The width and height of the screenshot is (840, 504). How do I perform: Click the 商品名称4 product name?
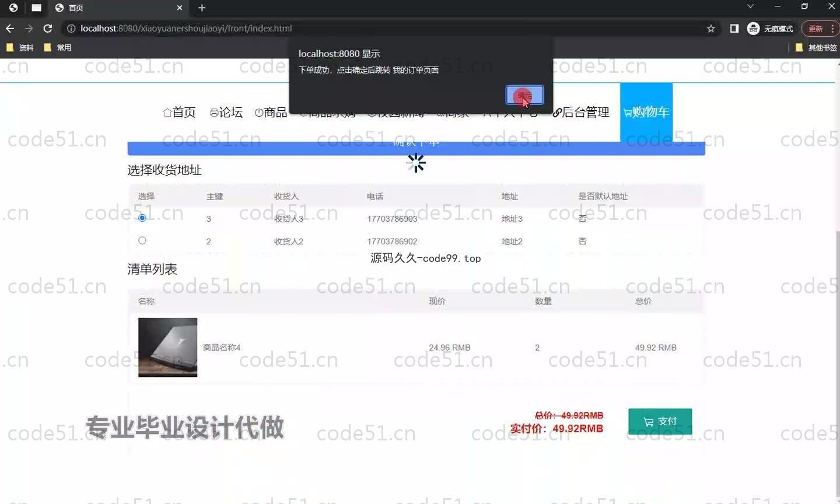[x=222, y=347]
